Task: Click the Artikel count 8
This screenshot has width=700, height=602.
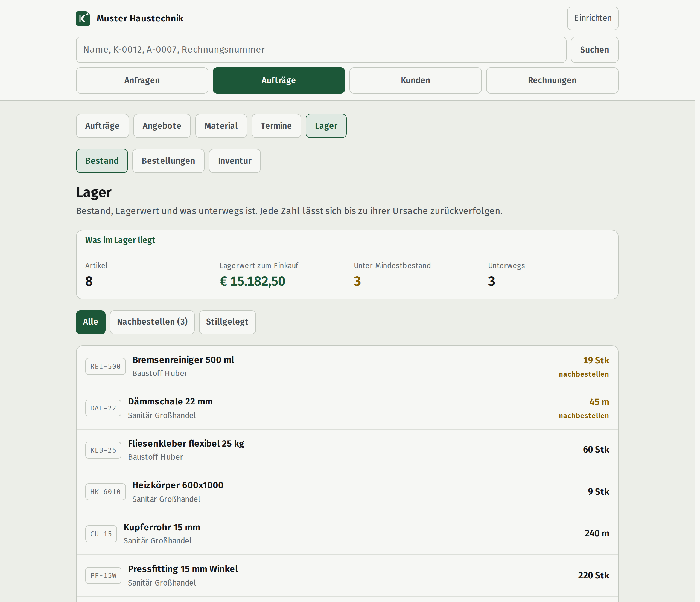Action: [89, 281]
